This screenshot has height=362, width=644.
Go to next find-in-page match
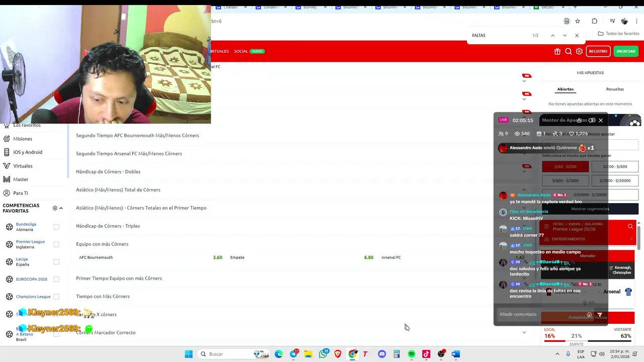[565, 35]
